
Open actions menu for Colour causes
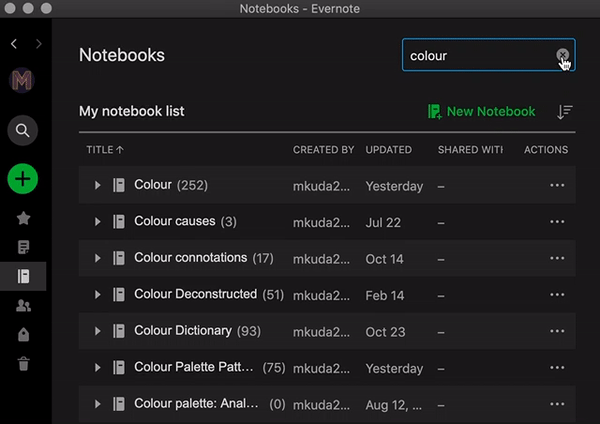(x=557, y=222)
